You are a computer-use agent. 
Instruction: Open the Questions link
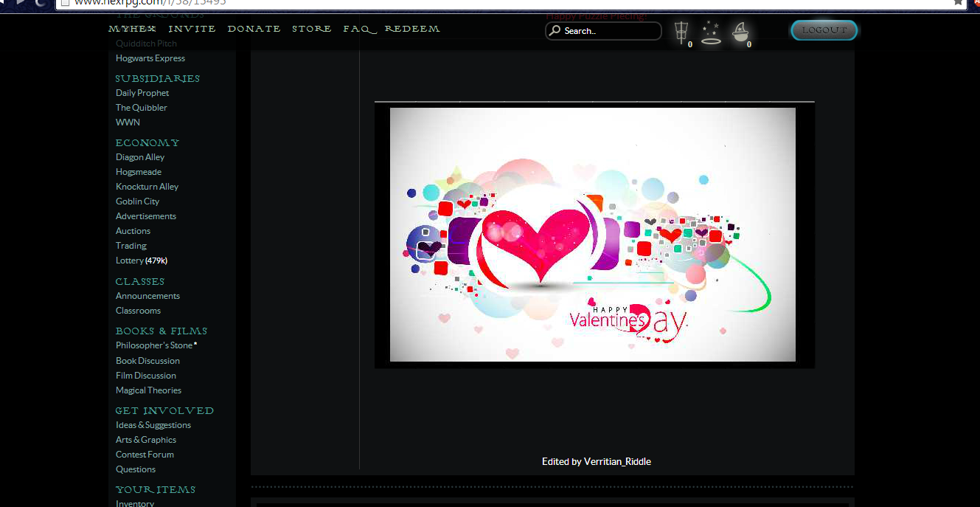pyautogui.click(x=136, y=469)
